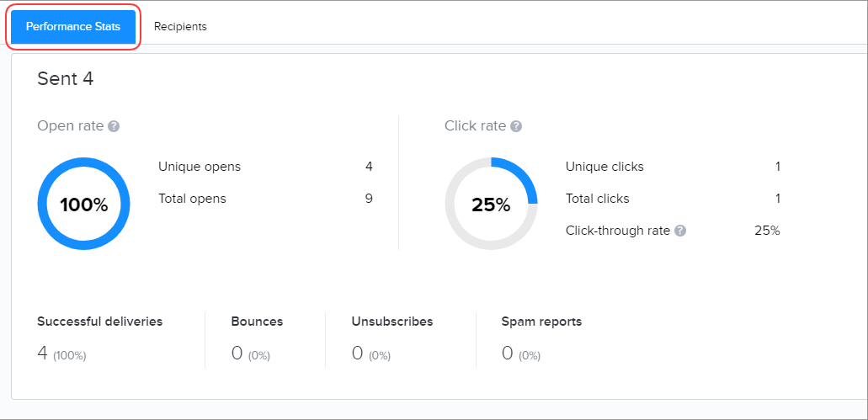Click the Click rate label
868x420 pixels.
pos(476,126)
